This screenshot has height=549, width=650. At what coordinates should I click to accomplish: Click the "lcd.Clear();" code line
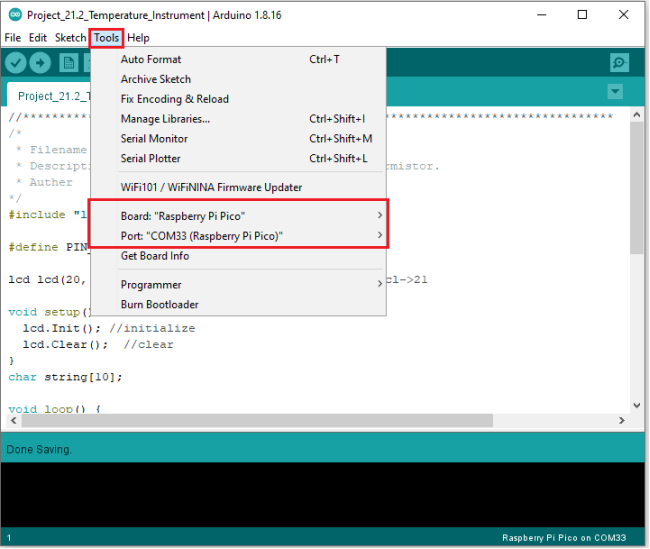coord(65,345)
